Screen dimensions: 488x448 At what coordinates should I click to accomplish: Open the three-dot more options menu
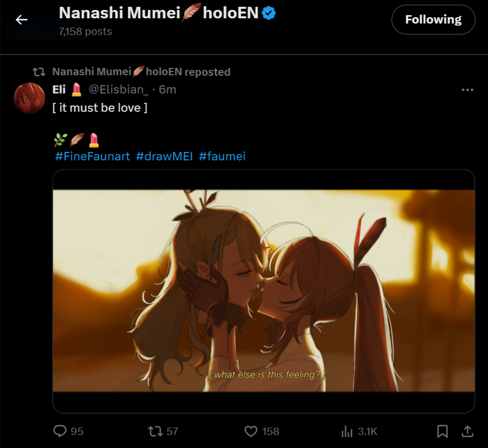(468, 90)
